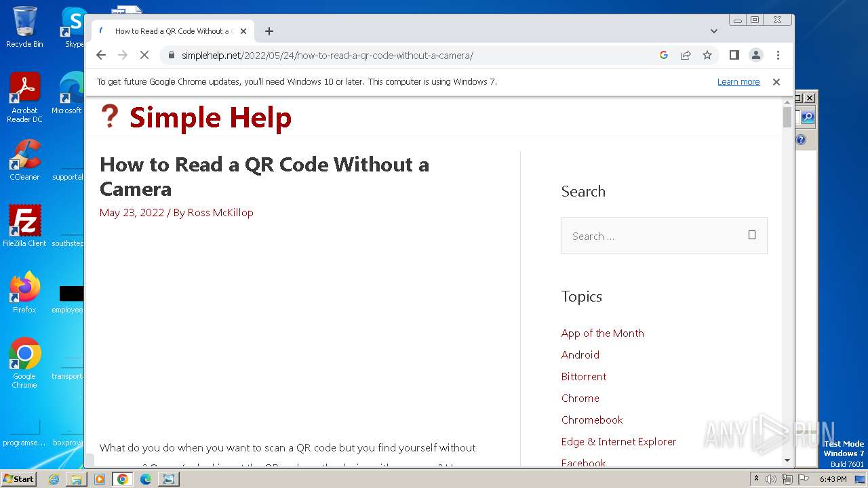Viewport: 868px width, 488px height.
Task: Stop loading the page in the browser
Action: coord(144,55)
